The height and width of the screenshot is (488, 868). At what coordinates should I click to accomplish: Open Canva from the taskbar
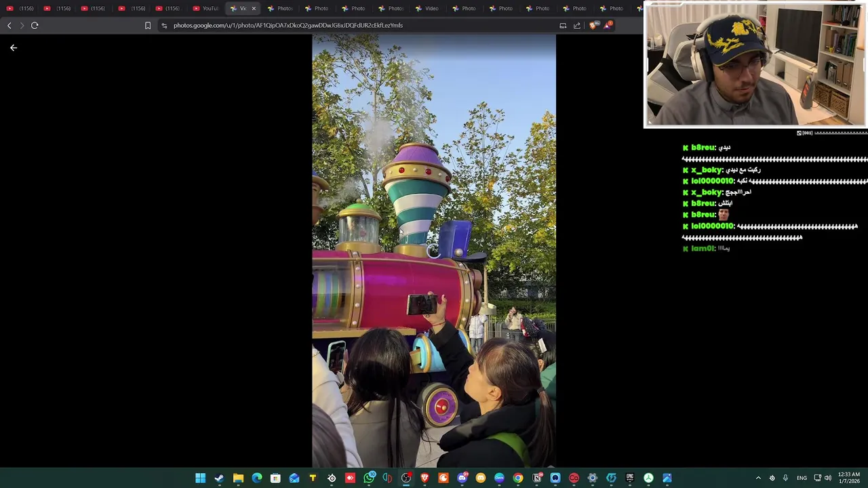tap(499, 478)
